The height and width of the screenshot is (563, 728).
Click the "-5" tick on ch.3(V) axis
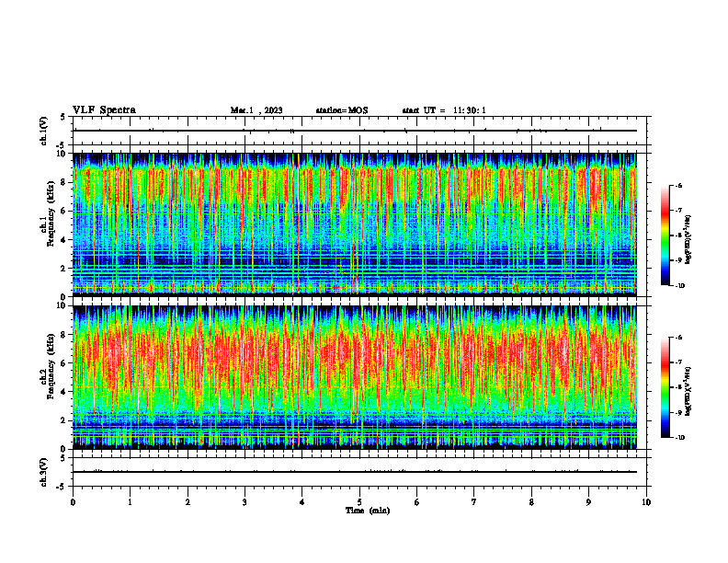[x=62, y=487]
